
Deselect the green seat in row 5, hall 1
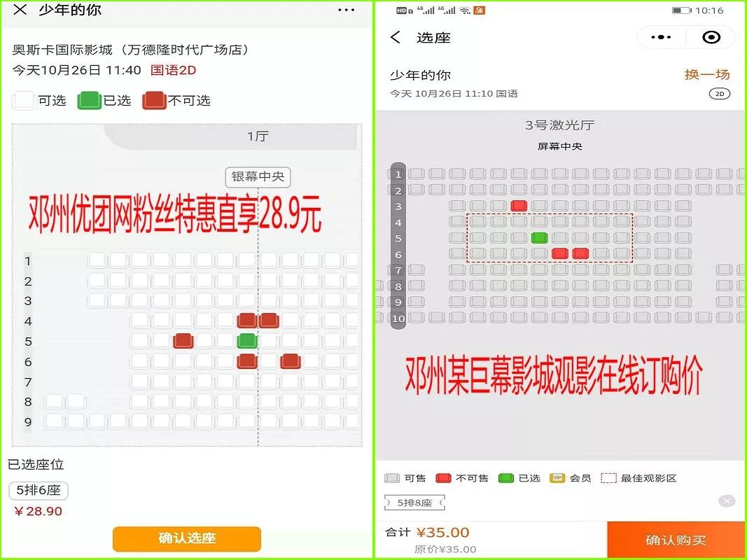click(247, 341)
